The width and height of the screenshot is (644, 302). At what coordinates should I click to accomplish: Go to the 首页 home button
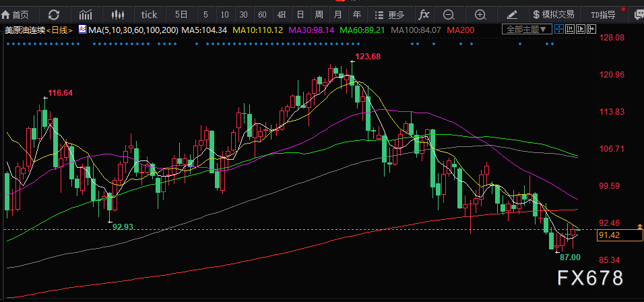15,15
